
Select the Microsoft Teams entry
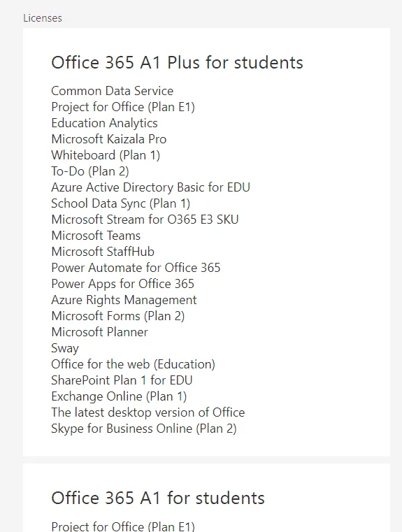coord(96,236)
